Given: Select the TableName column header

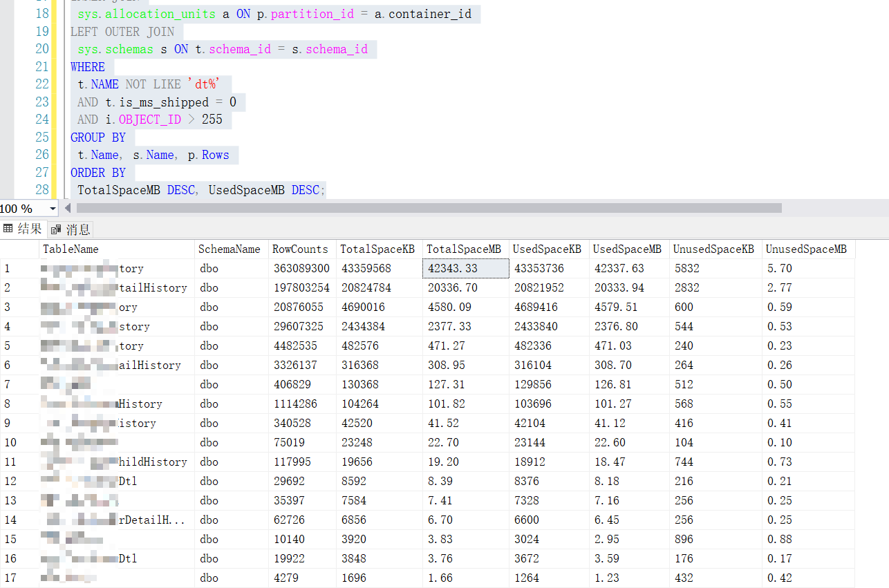Looking at the screenshot, I should coord(117,249).
